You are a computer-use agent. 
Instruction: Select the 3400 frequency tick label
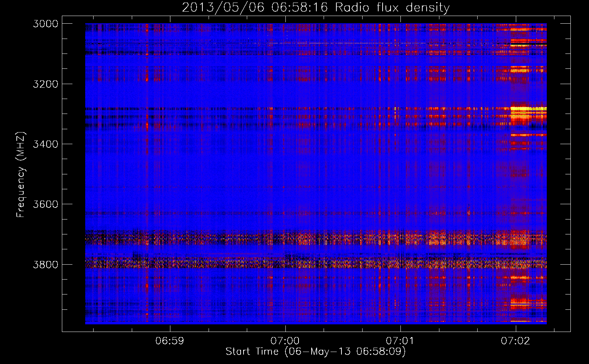point(46,144)
